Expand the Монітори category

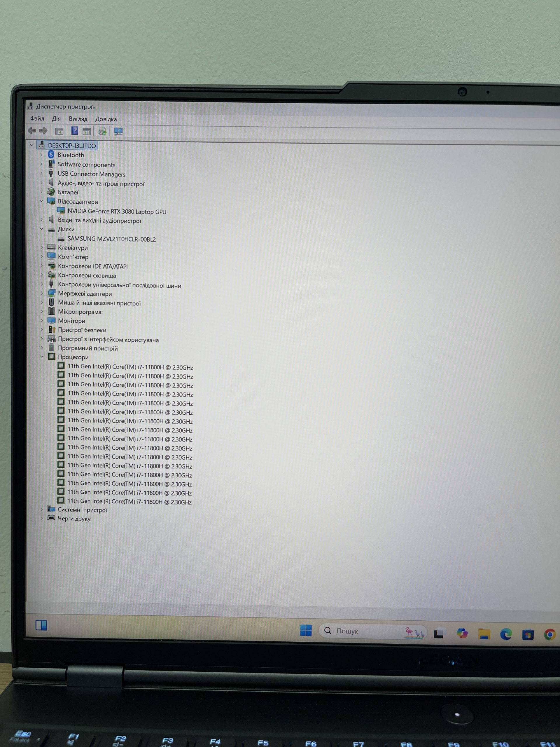pos(42,320)
